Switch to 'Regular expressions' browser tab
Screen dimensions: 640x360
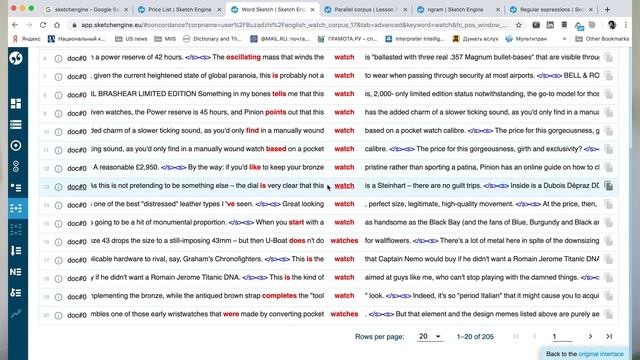(x=551, y=9)
